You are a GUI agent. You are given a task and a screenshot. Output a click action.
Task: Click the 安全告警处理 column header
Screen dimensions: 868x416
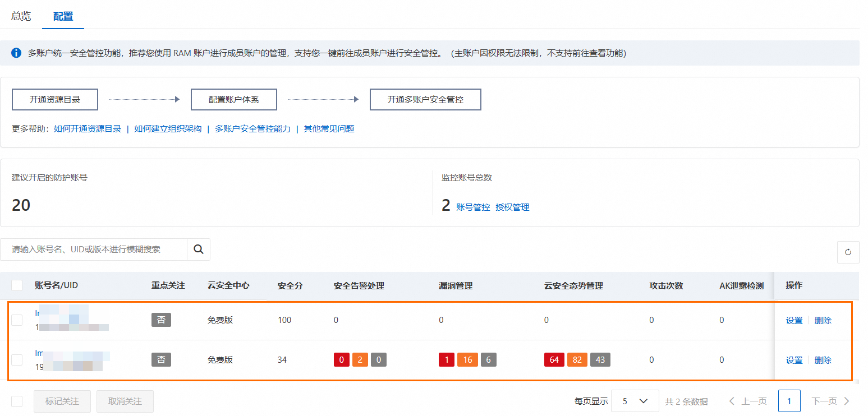pyautogui.click(x=359, y=285)
